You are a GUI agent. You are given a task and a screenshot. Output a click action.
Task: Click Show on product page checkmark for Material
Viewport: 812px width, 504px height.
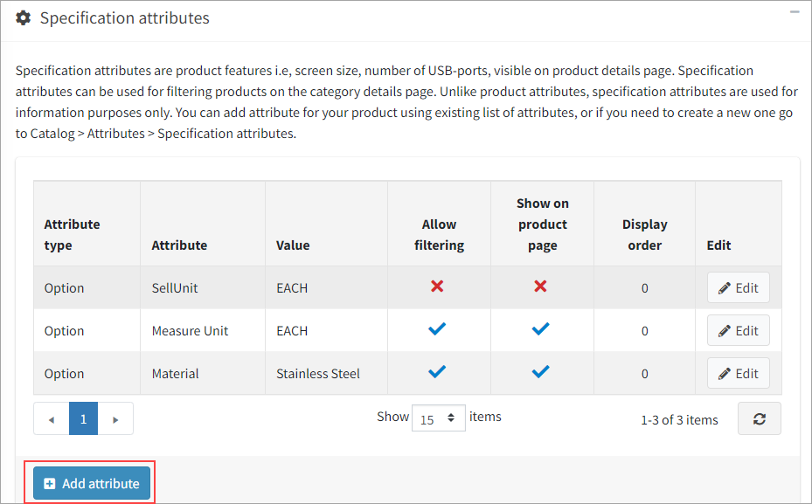[x=541, y=372]
